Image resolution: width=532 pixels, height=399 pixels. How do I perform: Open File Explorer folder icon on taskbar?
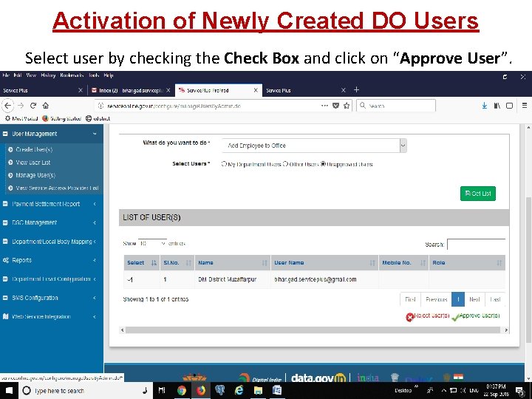tap(258, 391)
